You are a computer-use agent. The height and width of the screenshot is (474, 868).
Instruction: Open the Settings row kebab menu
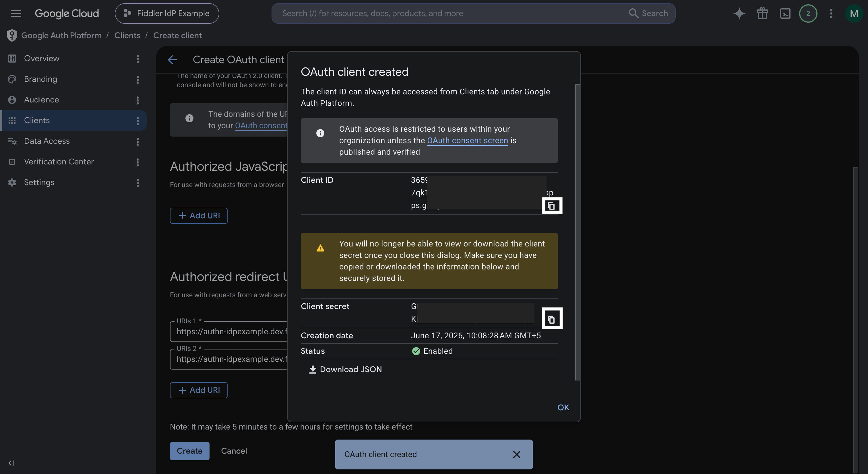click(x=137, y=183)
